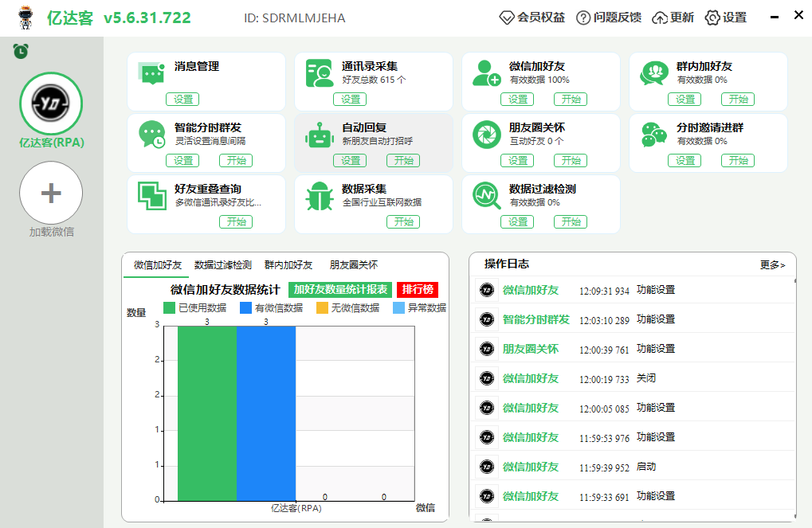This screenshot has width=812, height=528.
Task: Toggle 有微信数据 blue legend swatch
Action: [x=245, y=308]
